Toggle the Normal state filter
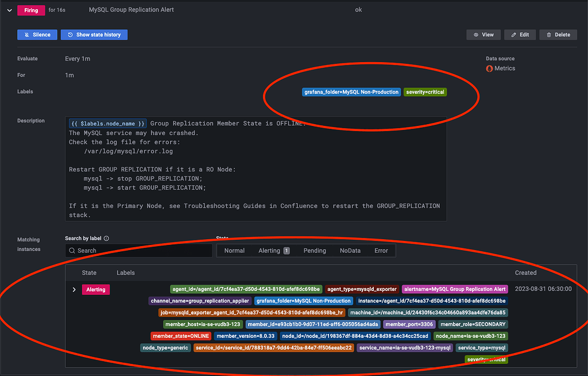This screenshot has height=376, width=588. pos(234,250)
